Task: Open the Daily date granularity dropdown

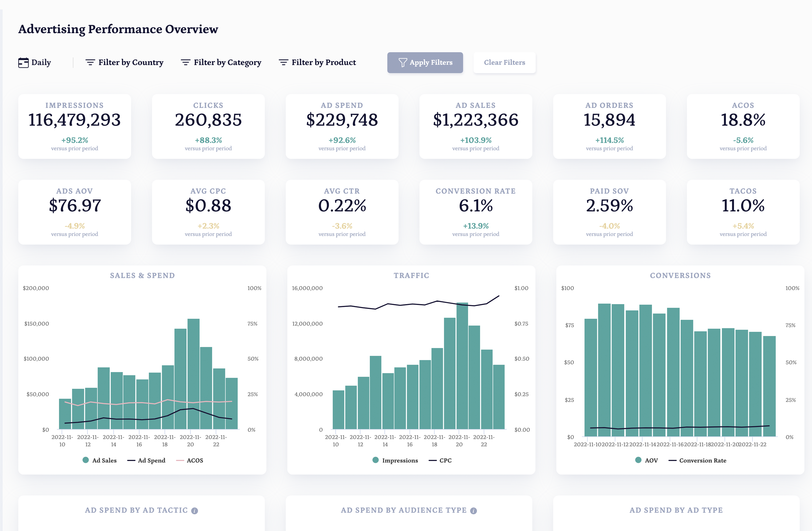Action: tap(41, 63)
